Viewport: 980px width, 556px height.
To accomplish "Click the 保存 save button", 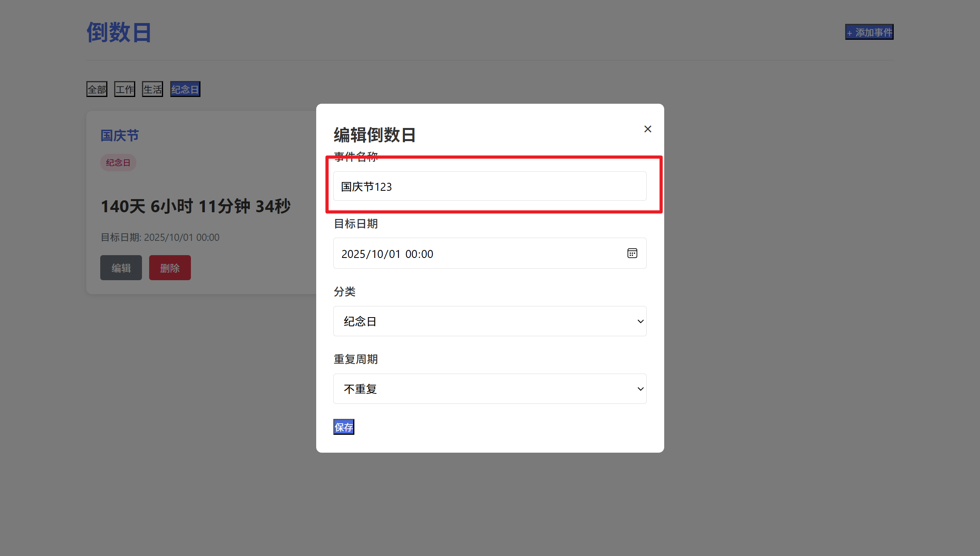I will [344, 427].
